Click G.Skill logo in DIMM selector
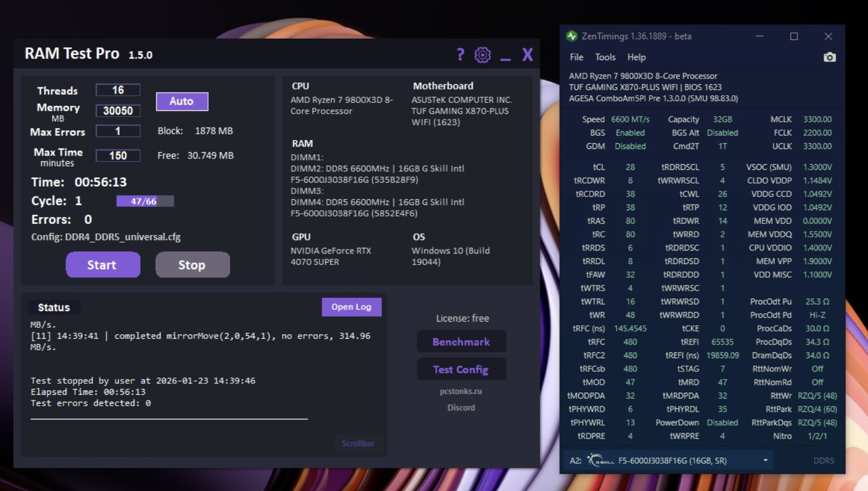The image size is (868, 491). click(600, 460)
